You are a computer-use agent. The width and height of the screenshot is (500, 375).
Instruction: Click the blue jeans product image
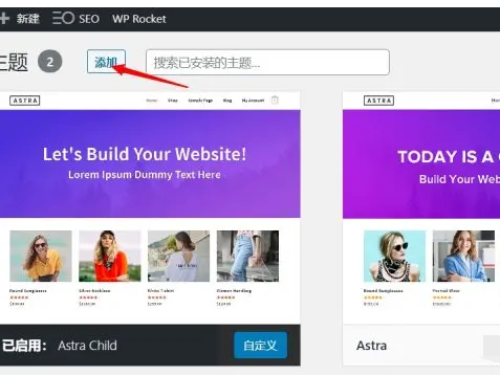click(248, 256)
